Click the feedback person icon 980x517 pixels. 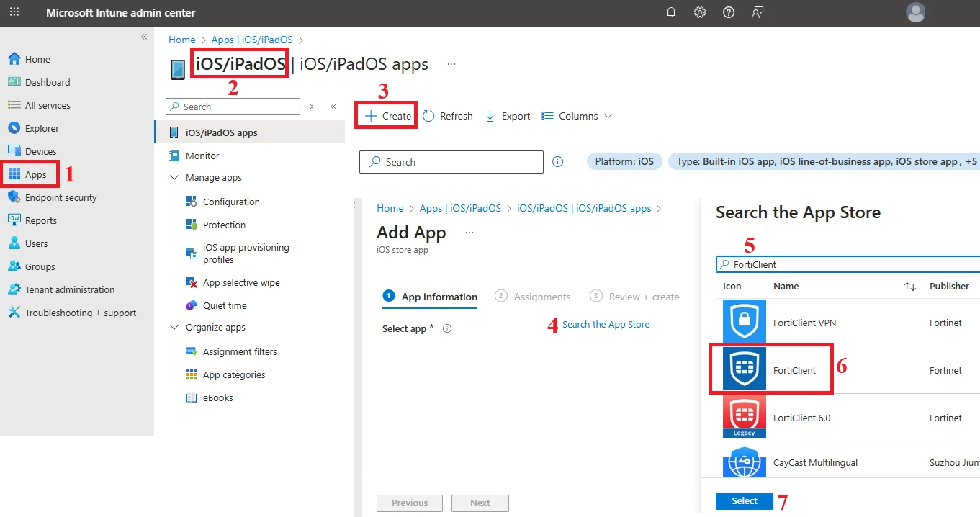tap(758, 12)
